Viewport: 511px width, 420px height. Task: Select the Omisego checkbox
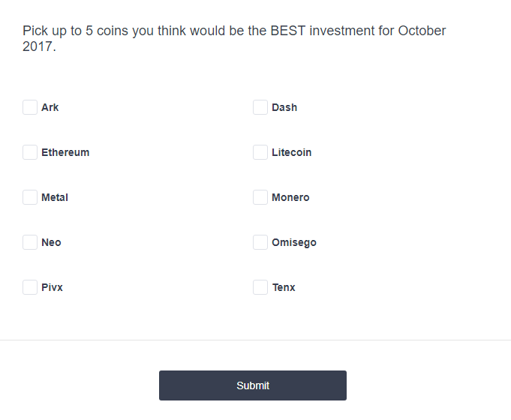click(260, 242)
